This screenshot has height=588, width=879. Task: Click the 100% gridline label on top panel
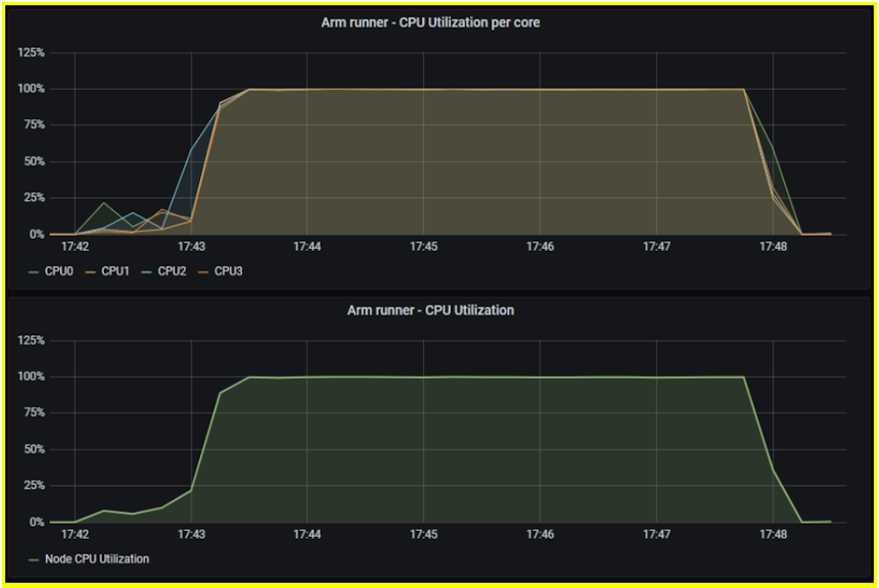tap(32, 88)
